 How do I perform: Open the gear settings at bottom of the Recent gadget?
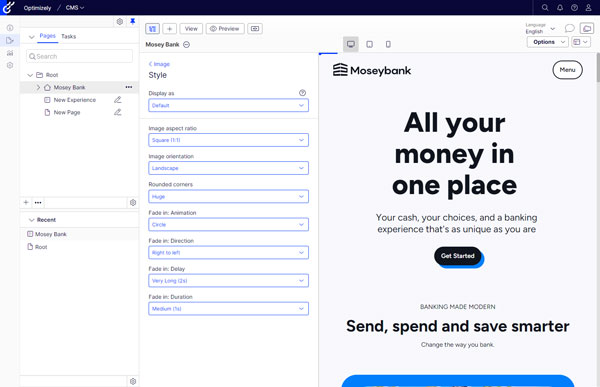tap(133, 381)
